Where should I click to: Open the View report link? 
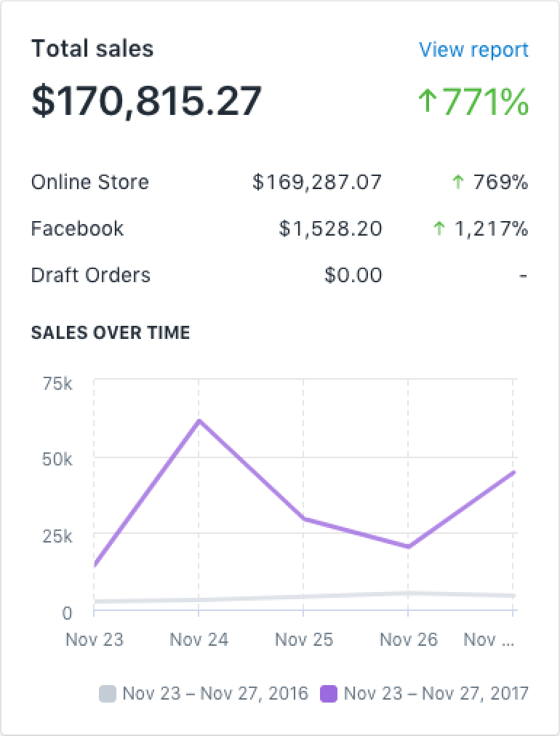click(x=473, y=50)
